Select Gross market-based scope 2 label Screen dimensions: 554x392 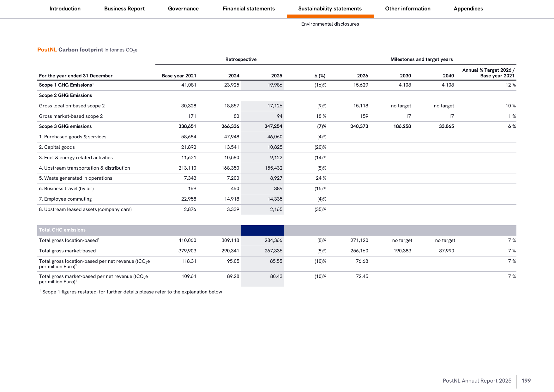(71, 116)
